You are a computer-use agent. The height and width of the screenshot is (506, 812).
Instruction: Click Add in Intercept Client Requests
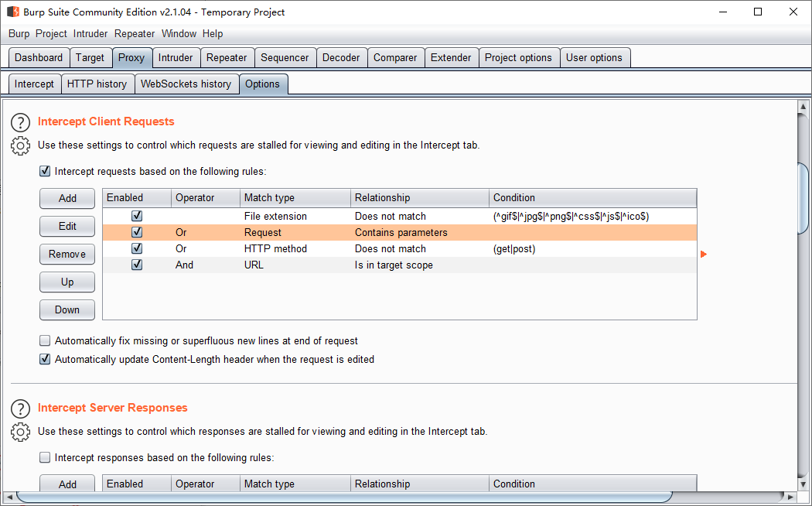pos(67,198)
